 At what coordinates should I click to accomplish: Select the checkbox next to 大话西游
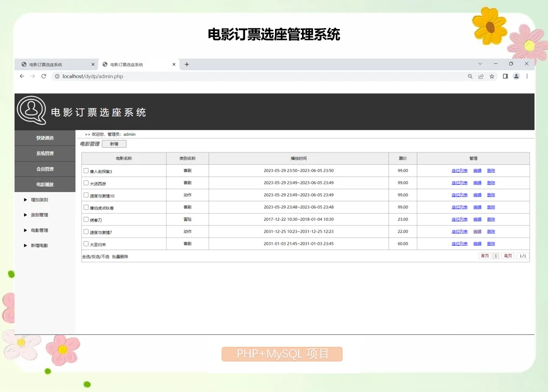tap(86, 183)
